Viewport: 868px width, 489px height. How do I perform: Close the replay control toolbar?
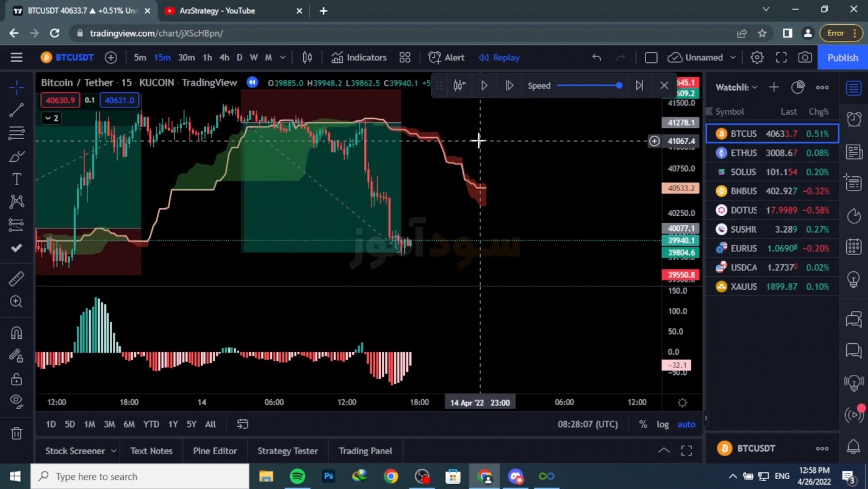[x=664, y=86]
